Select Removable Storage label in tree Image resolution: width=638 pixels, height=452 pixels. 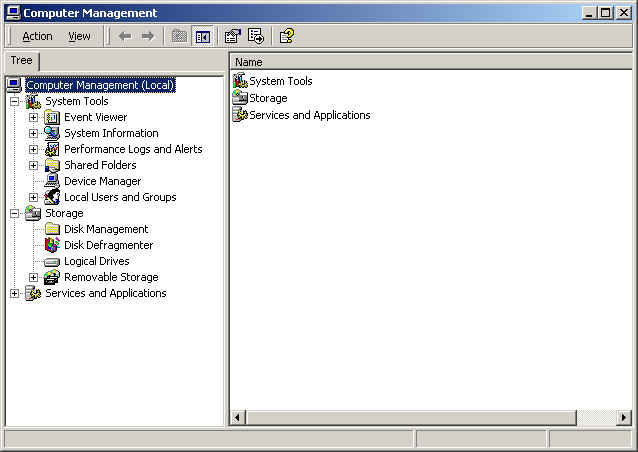point(111,277)
